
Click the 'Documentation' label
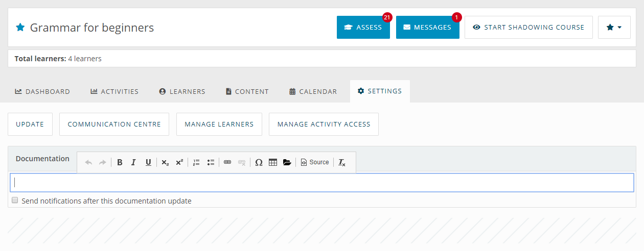pyautogui.click(x=42, y=159)
